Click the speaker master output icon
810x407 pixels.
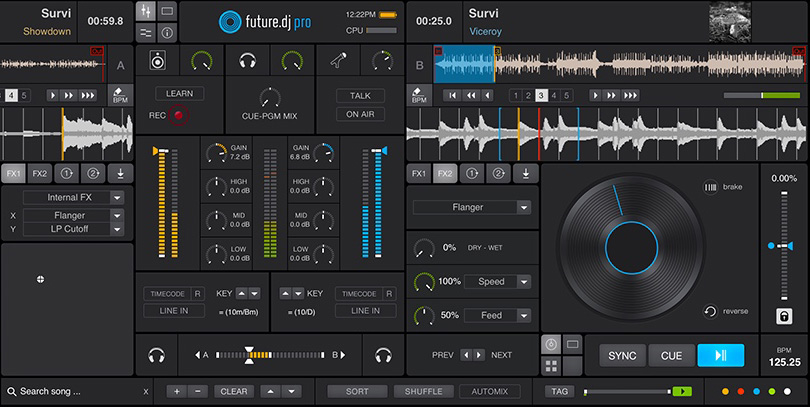pyautogui.click(x=158, y=60)
